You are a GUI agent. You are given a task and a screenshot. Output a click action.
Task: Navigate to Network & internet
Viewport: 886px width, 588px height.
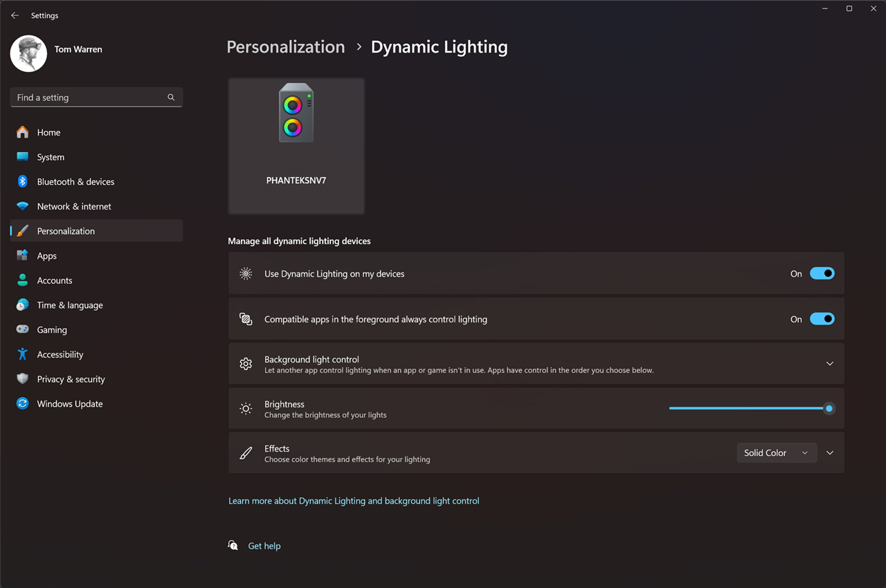pyautogui.click(x=96, y=206)
